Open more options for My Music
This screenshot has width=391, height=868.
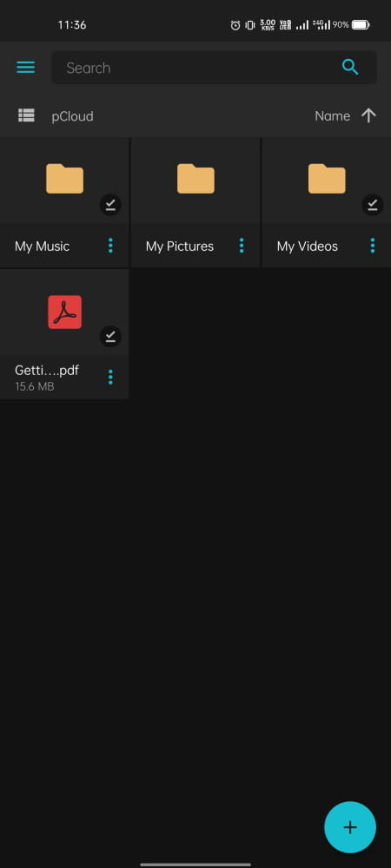(110, 246)
